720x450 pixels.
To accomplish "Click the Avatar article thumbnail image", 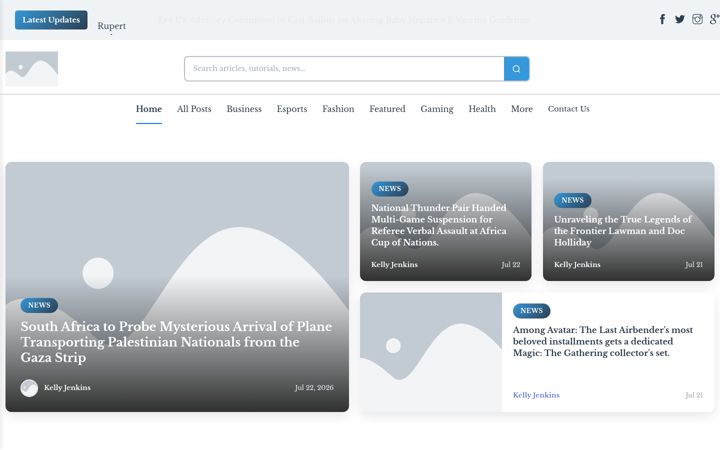I will [431, 352].
